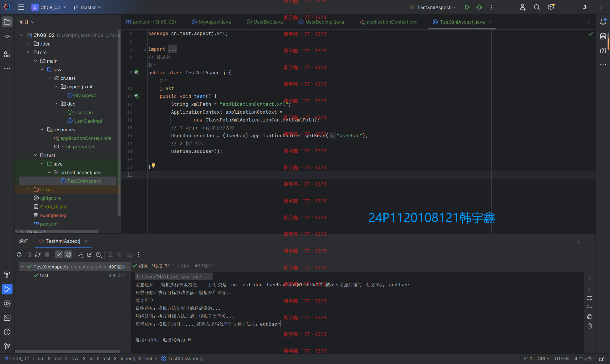Open the Terminal tool window icon

pos(7,318)
